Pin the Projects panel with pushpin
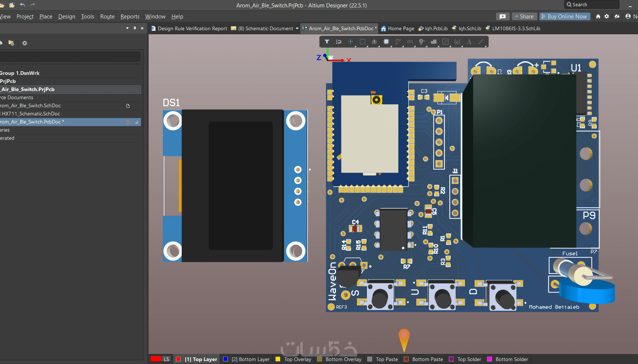 (x=135, y=28)
